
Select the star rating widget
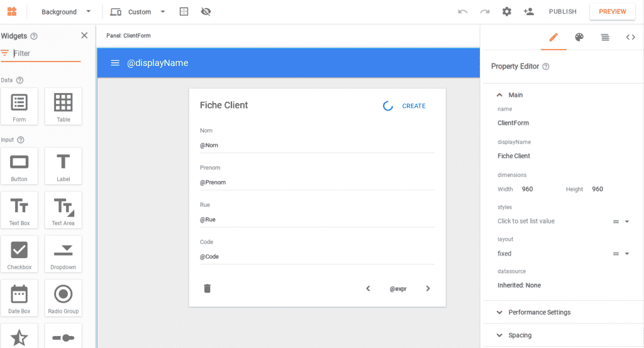pos(19,336)
